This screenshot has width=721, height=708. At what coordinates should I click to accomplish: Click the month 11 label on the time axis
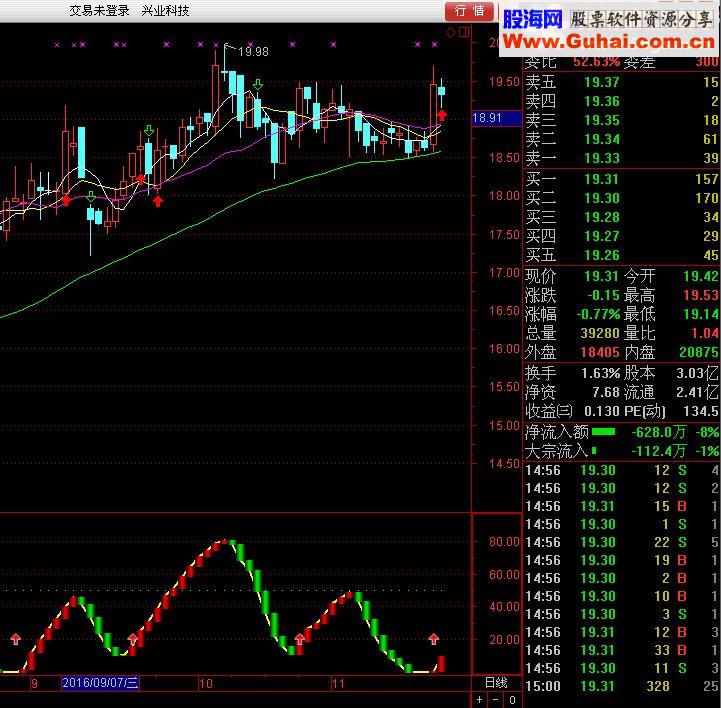[338, 684]
